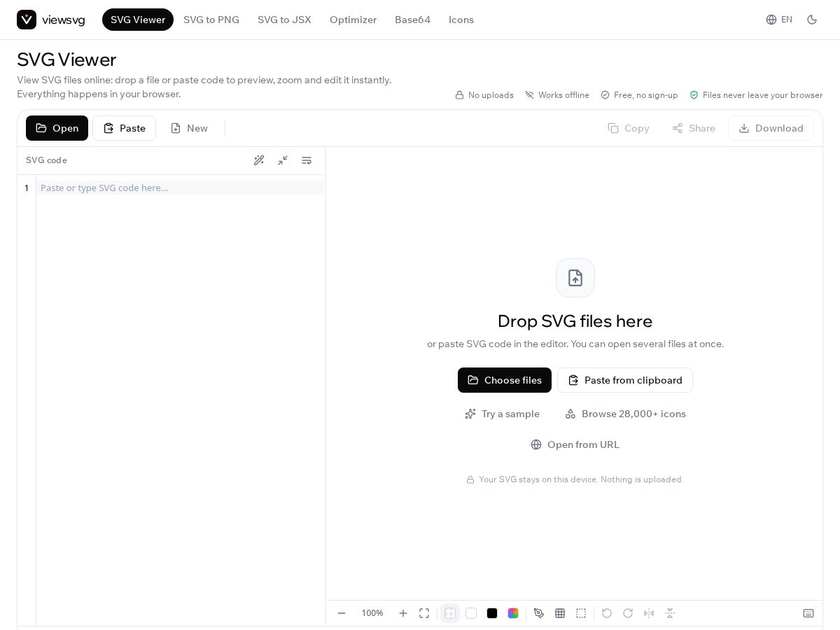Screen dimensions: 840x630
Task: Click the Download button
Action: tap(771, 128)
